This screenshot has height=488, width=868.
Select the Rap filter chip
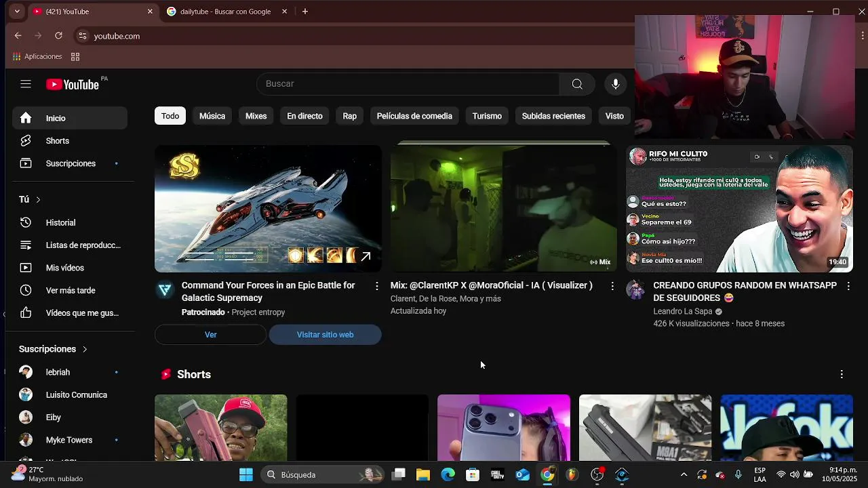tap(350, 116)
